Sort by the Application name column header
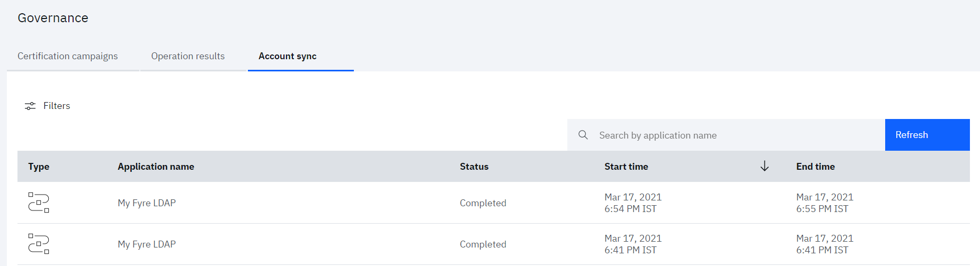This screenshot has width=980, height=266. [156, 167]
